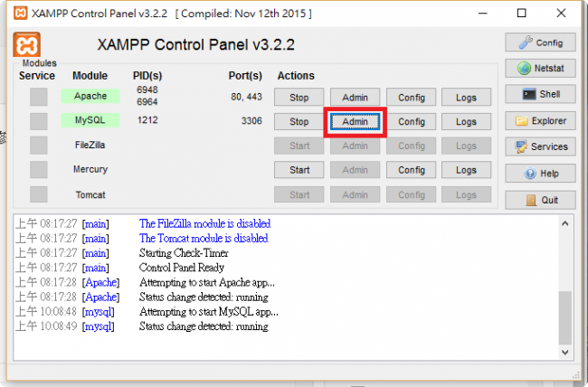Viewport: 588px width, 387px height.
Task: Close the XAMPP Control Panel window
Action: click(x=561, y=14)
